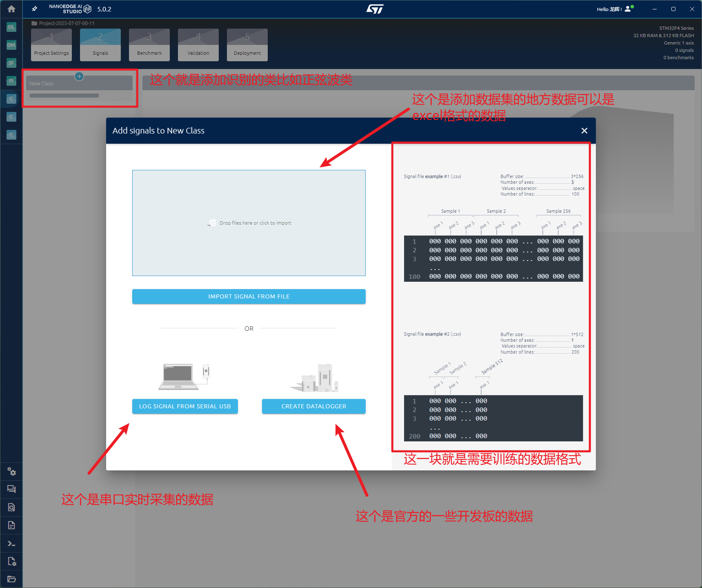
Task: Minimize the NanoEdge AI Studio window
Action: point(655,9)
